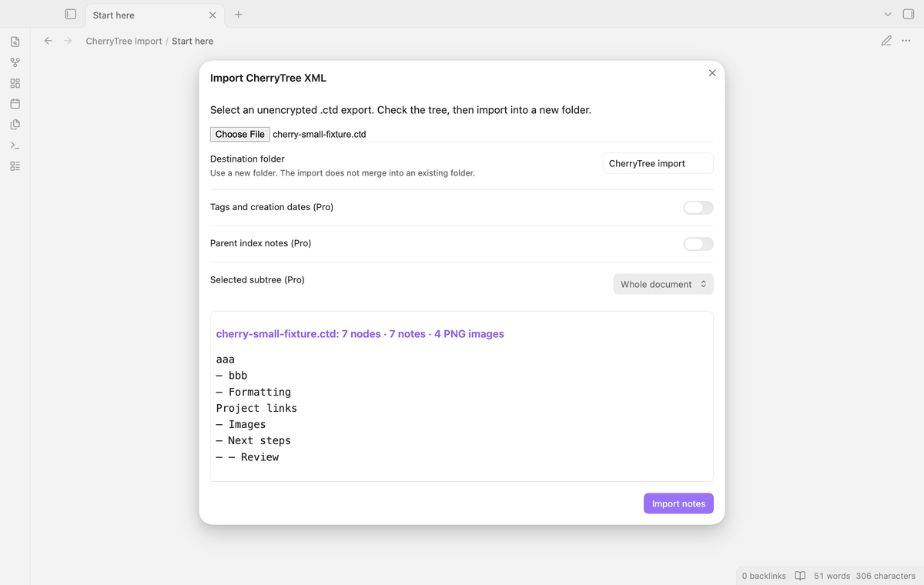Click Start here breadcrumb
The image size is (924, 585).
pos(192,41)
